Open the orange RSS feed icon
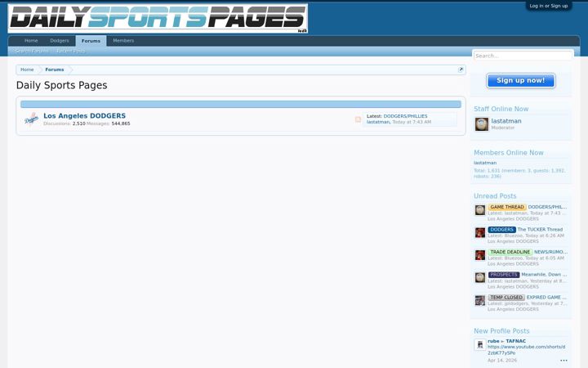 click(358, 119)
